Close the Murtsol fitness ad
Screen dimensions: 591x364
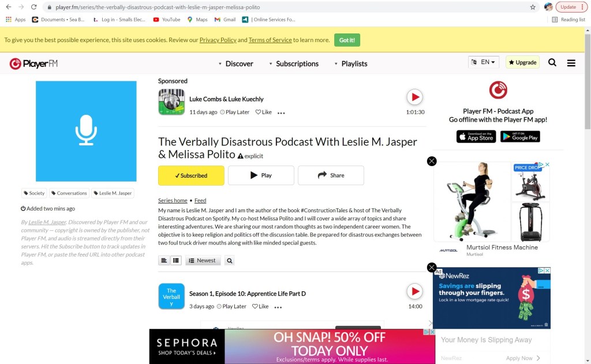click(432, 162)
